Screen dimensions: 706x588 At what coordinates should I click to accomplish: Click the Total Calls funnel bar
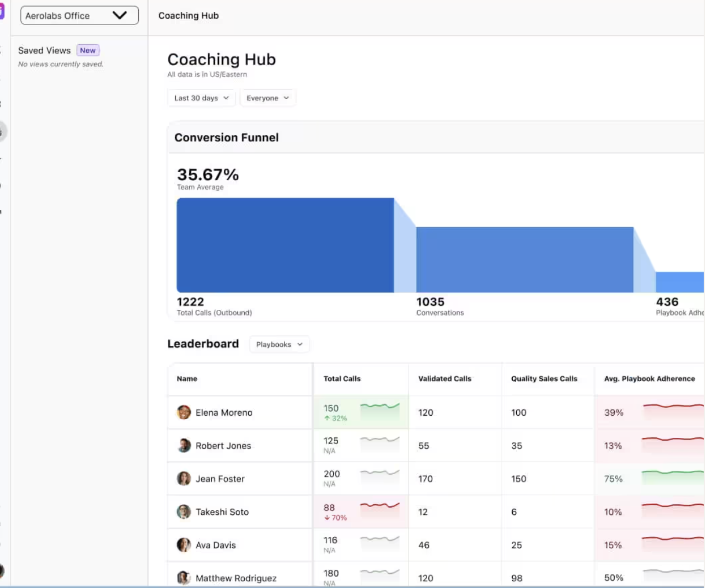tap(285, 245)
